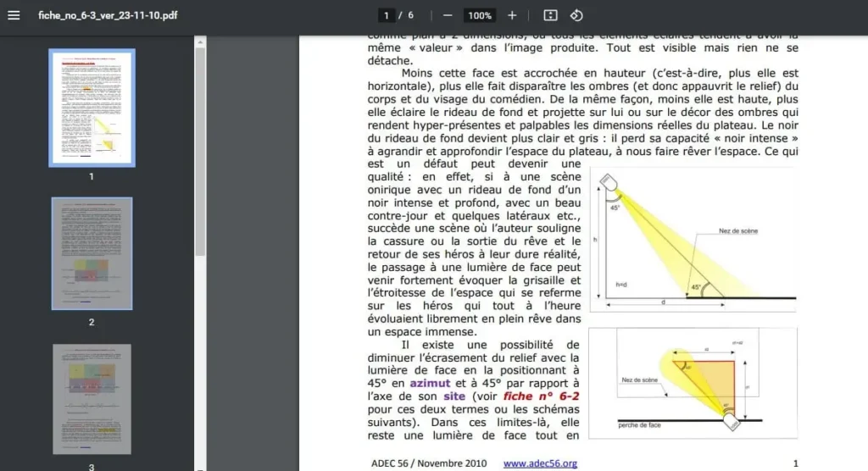Viewport: 868px width, 471px height.
Task: Open page 3 thumbnail
Action: pos(92,399)
